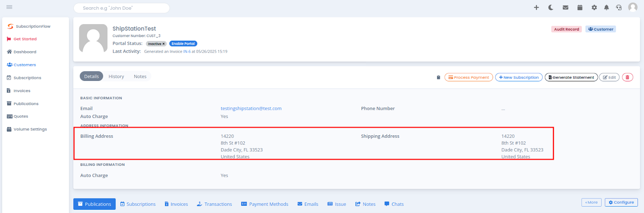This screenshot has width=644, height=213.
Task: Switch to the History tab
Action: click(x=116, y=77)
